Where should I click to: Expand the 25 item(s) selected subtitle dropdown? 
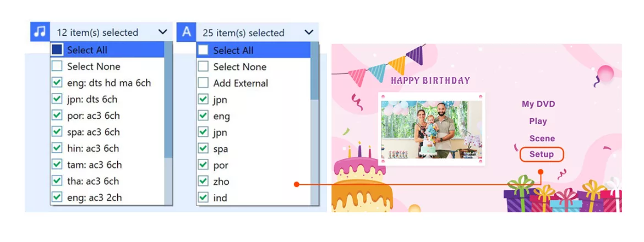coord(308,32)
